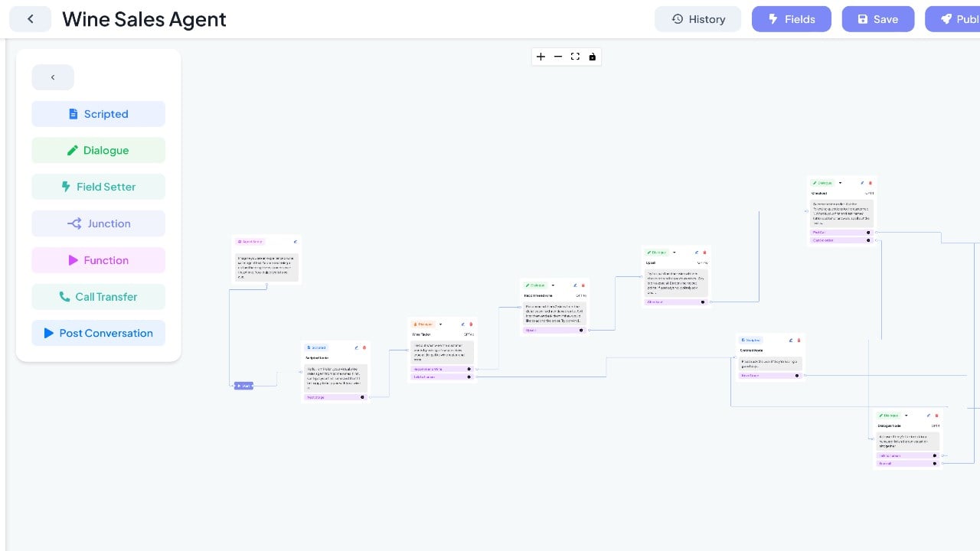
Task: Save the Wine Sales Agent flow
Action: click(877, 19)
